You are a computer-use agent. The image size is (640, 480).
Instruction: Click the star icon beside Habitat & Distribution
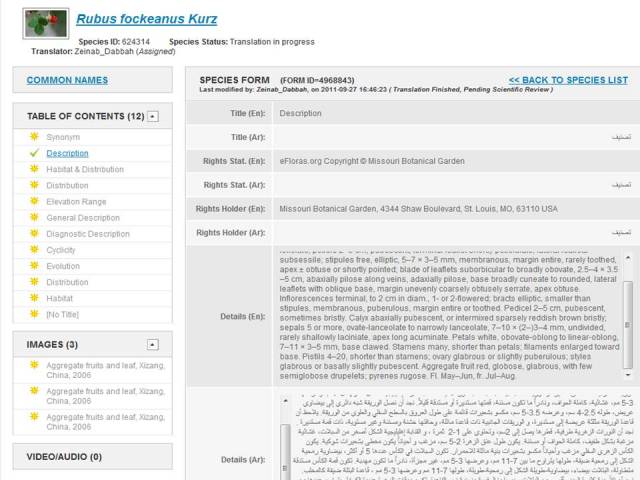34,169
